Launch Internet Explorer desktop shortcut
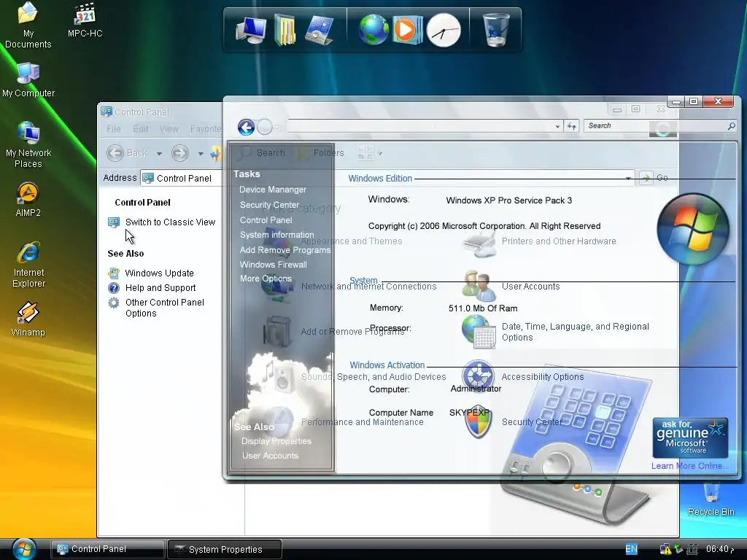This screenshot has width=747, height=560. [28, 265]
